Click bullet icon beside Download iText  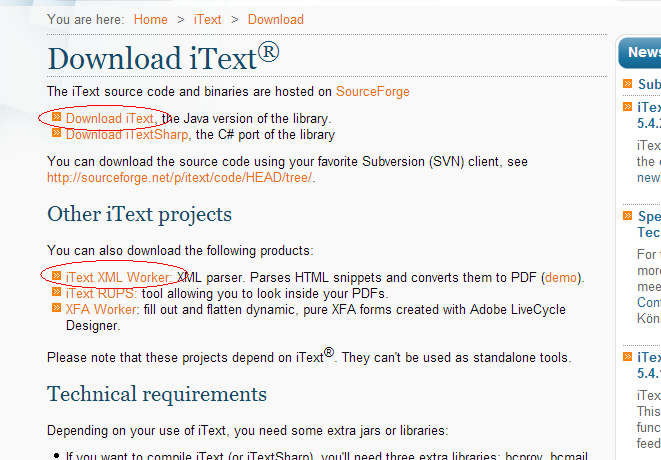pos(56,117)
